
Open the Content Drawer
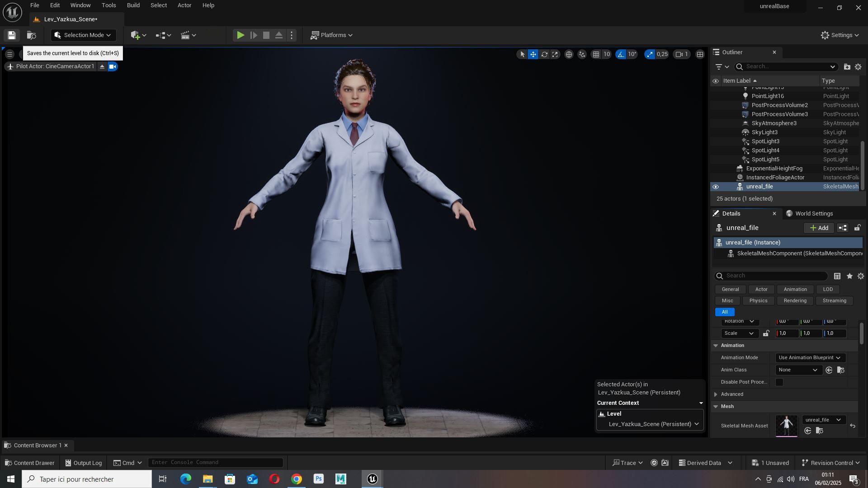pos(29,463)
